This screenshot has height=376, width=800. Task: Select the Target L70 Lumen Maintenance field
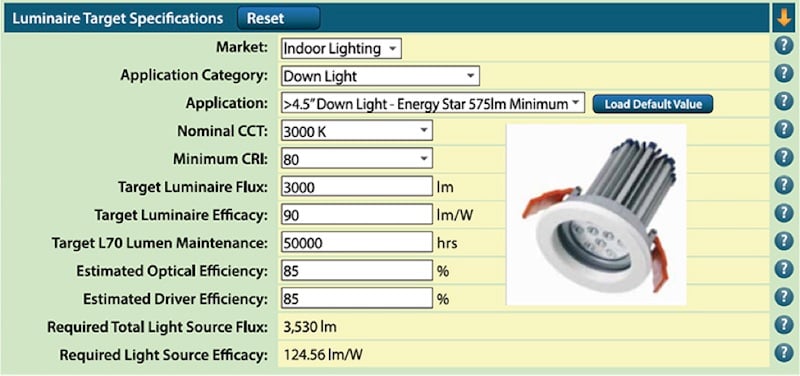pos(357,243)
